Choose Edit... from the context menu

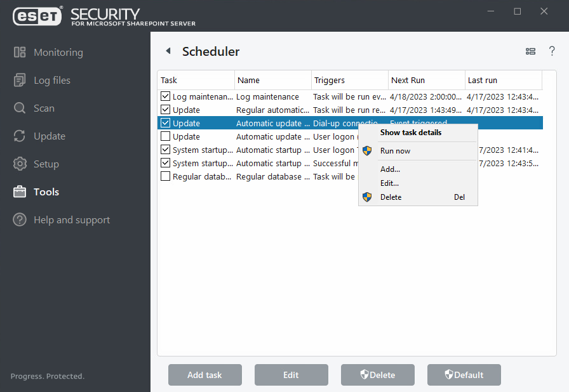389,183
